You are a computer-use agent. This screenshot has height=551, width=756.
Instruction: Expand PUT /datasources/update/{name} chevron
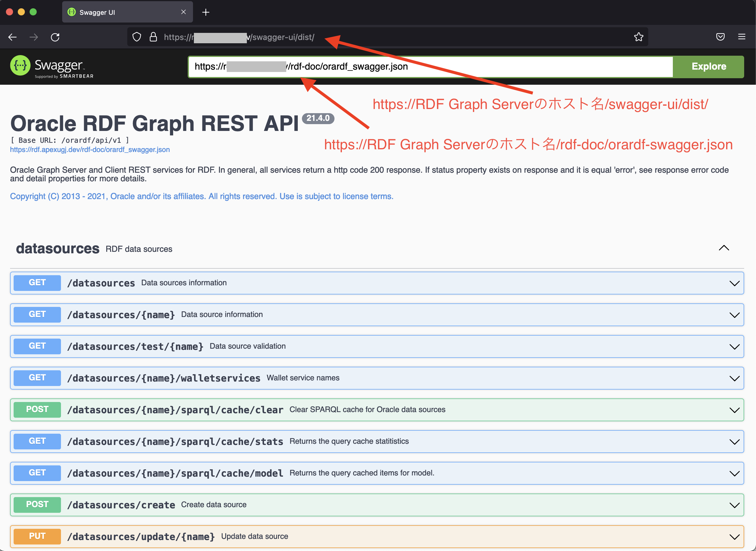pos(735,537)
